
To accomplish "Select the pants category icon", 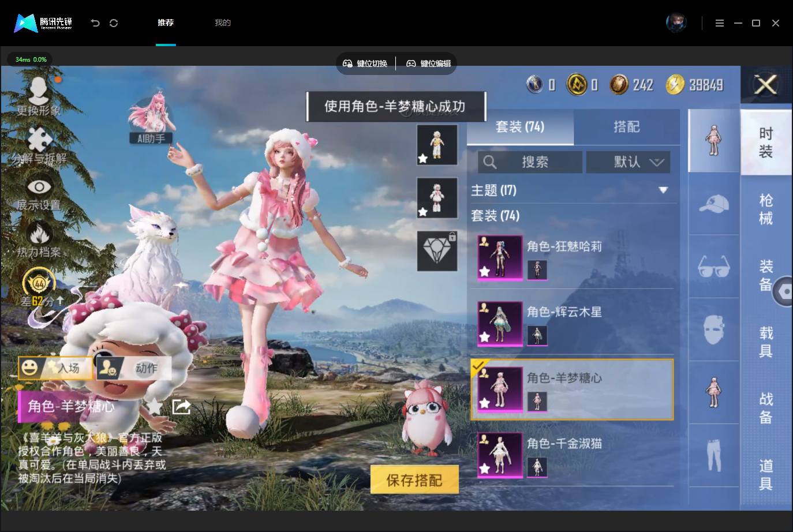I will pos(714,455).
